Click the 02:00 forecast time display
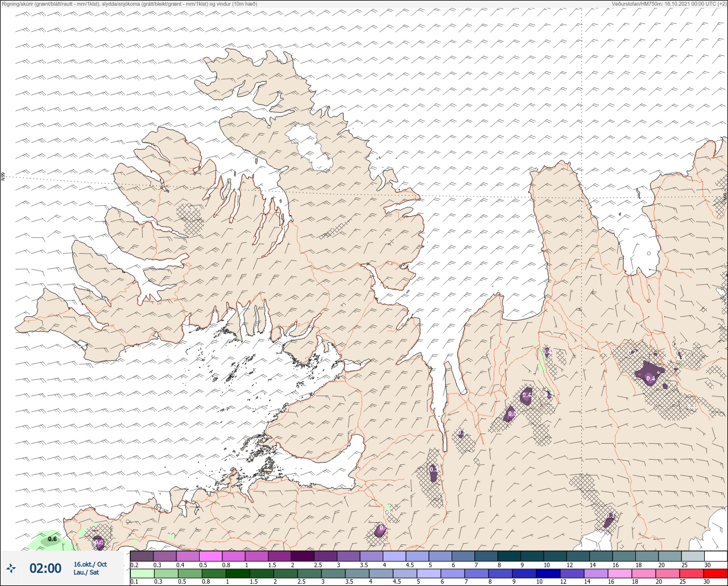This screenshot has height=586, width=728. [x=45, y=568]
